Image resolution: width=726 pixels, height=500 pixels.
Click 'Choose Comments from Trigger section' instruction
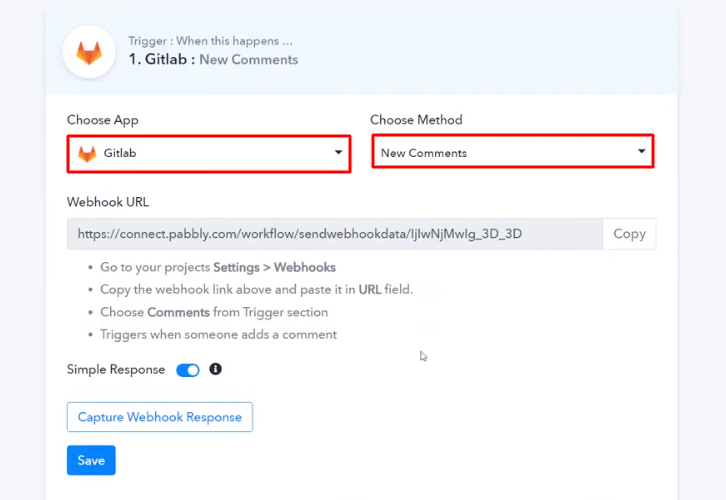214,312
